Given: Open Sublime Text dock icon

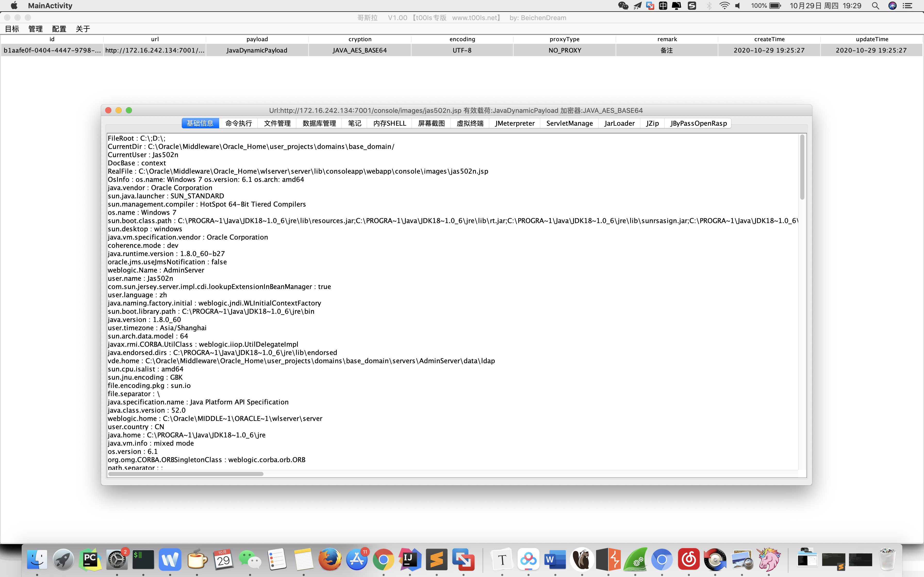Looking at the screenshot, I should [x=436, y=559].
